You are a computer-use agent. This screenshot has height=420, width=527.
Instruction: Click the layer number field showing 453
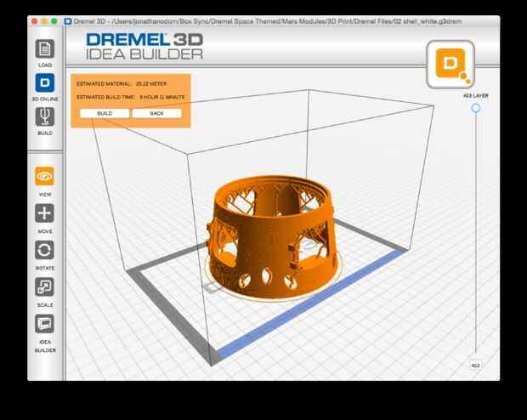click(x=475, y=366)
